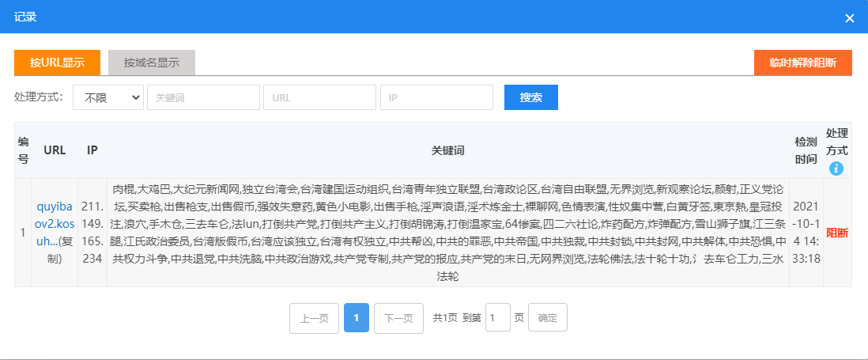Go to previous page with 上一页
Image resolution: width=868 pixels, height=360 pixels.
tap(314, 318)
